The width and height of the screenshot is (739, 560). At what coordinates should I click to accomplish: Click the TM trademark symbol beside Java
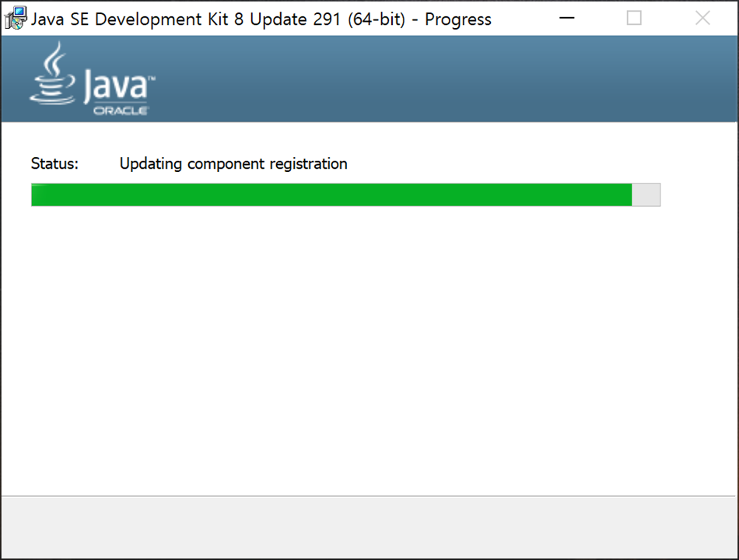(152, 77)
